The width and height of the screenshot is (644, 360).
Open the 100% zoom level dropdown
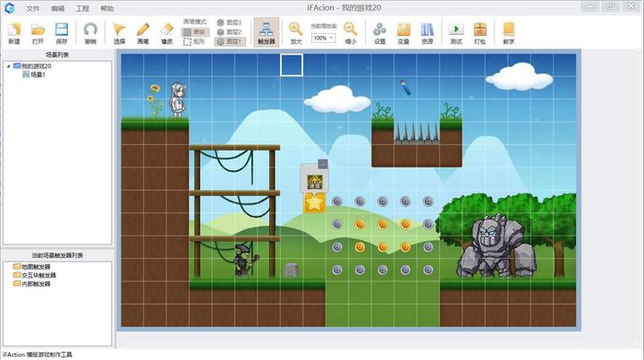pyautogui.click(x=323, y=38)
